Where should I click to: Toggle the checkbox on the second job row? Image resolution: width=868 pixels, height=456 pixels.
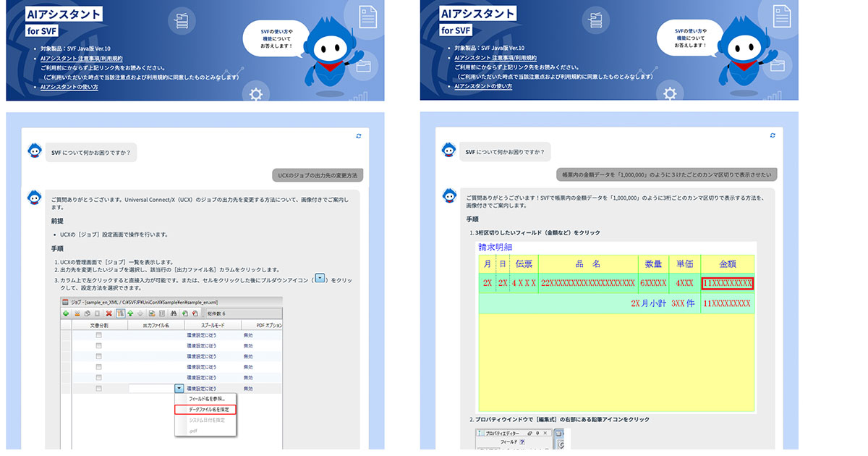[x=99, y=346]
